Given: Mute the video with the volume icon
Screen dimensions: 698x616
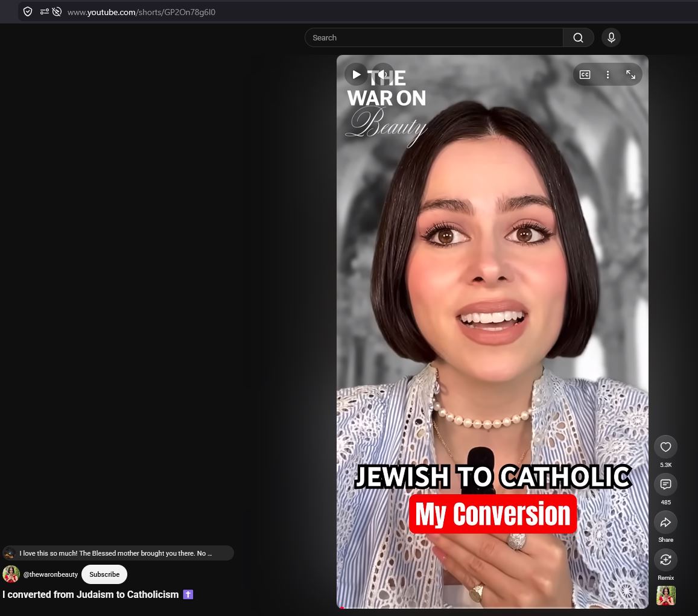Looking at the screenshot, I should [382, 75].
